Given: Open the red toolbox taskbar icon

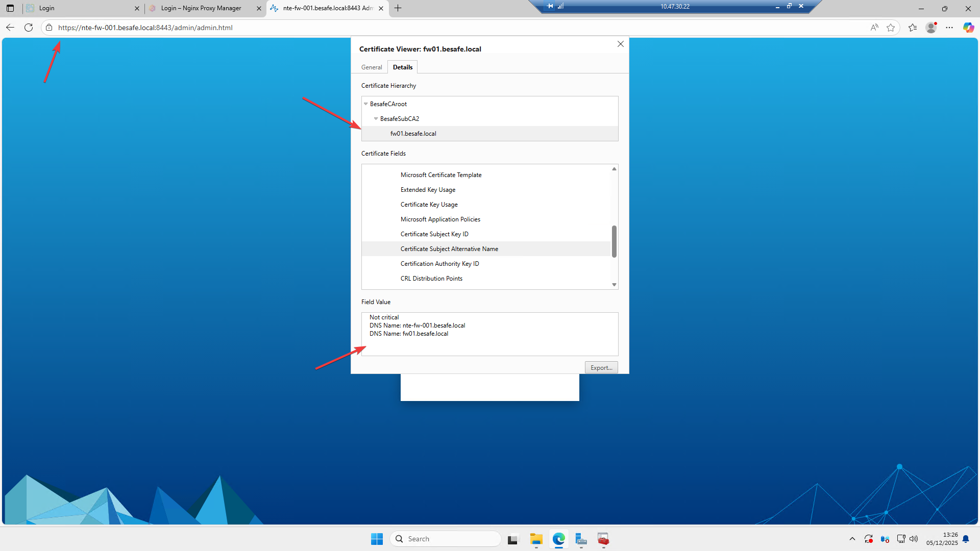Looking at the screenshot, I should point(603,539).
